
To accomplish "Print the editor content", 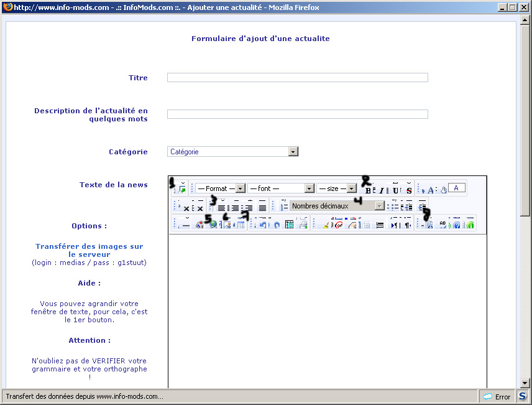I will (303, 225).
